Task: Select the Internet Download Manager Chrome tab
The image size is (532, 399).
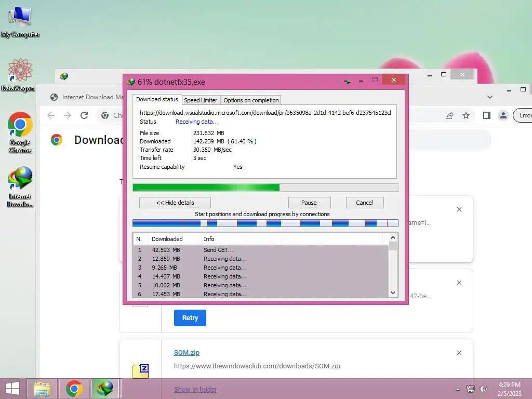Action: tap(87, 97)
